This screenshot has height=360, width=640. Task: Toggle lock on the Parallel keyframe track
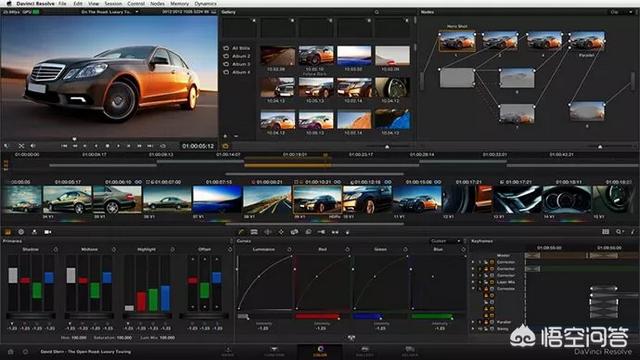click(x=486, y=322)
